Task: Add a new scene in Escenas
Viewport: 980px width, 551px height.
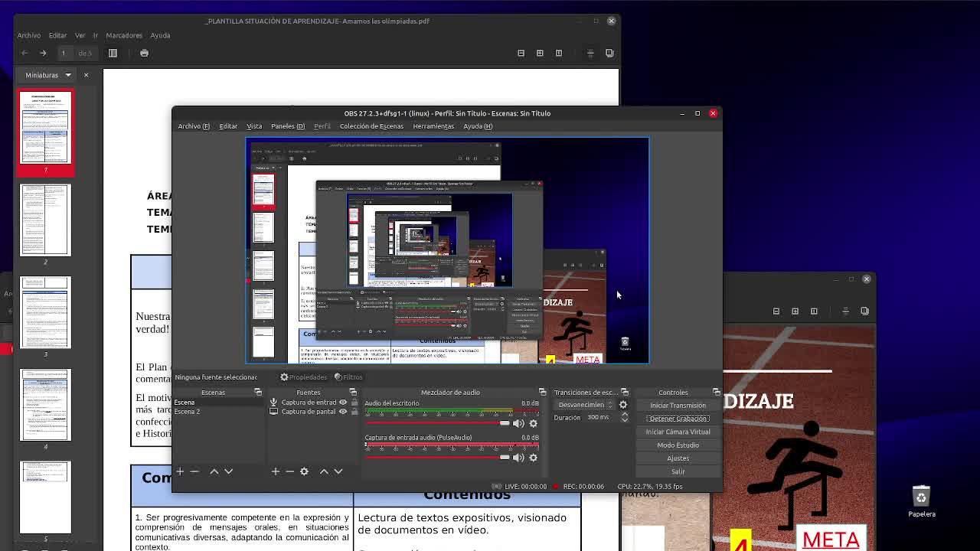Action: (x=180, y=471)
